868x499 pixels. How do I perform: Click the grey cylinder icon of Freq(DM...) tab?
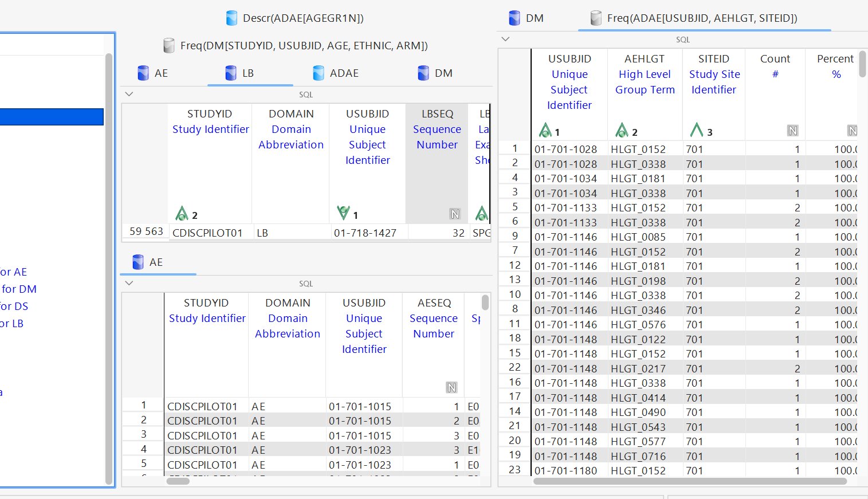coord(169,46)
